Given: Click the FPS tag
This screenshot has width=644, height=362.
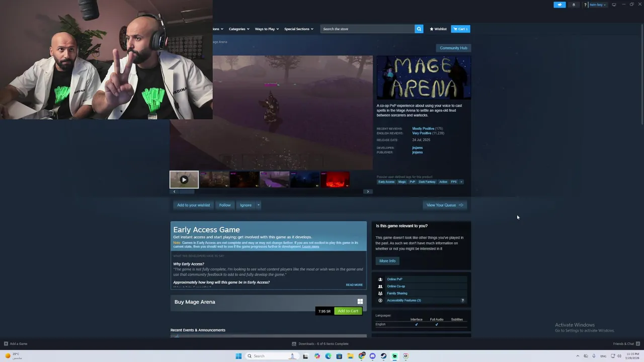Looking at the screenshot, I should point(454,182).
